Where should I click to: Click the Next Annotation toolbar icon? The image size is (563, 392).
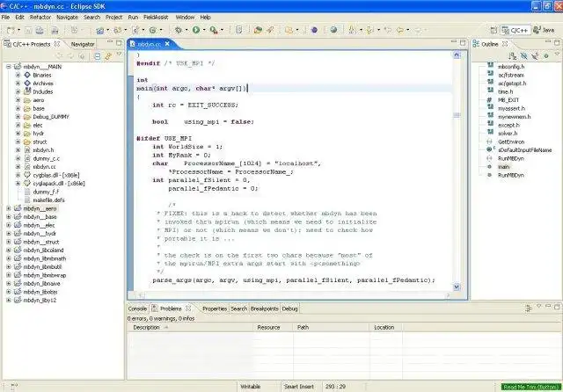352,30
